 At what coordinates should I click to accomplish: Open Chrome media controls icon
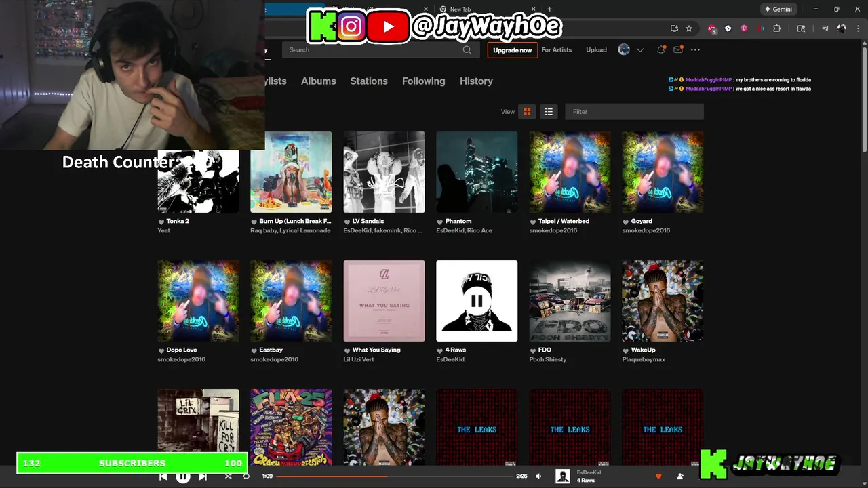[x=825, y=28]
